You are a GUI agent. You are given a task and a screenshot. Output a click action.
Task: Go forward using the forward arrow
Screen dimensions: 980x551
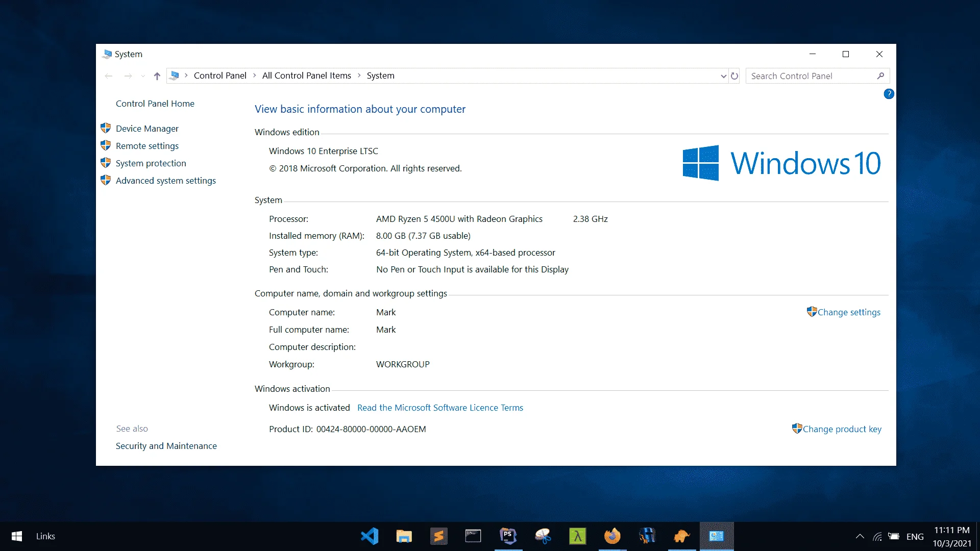(128, 76)
